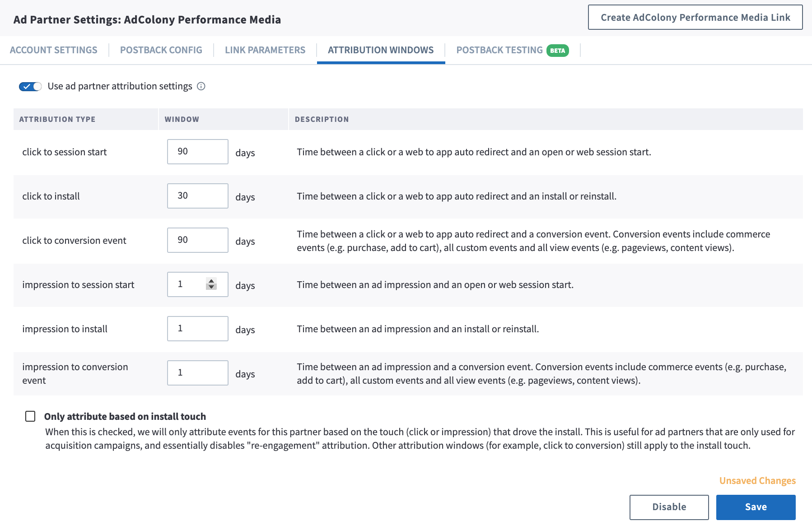Focus the click to session start field

click(198, 152)
